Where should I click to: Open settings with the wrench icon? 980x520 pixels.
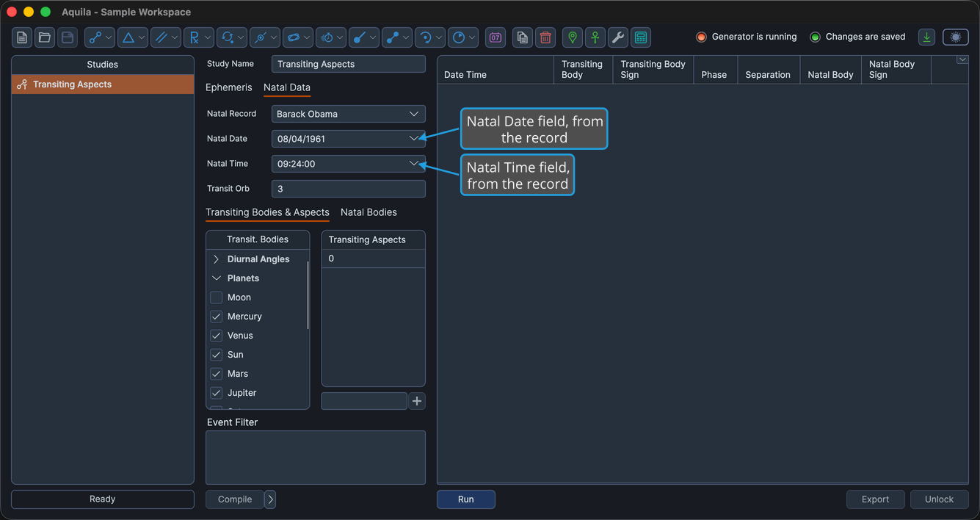618,37
